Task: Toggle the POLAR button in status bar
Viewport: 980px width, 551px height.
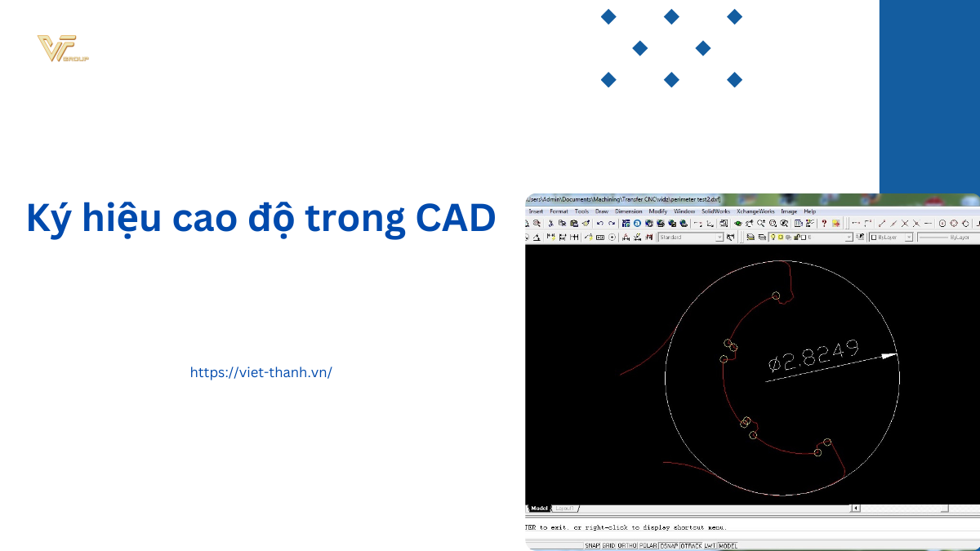Action: 648,545
